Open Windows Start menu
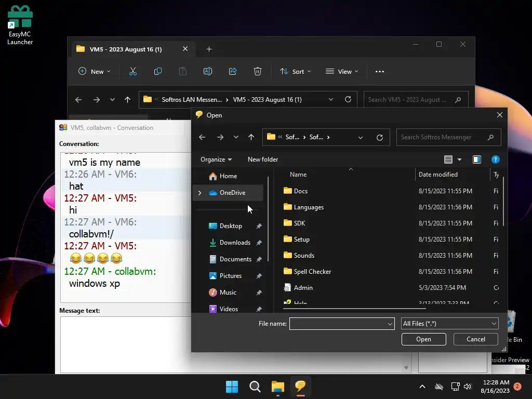The height and width of the screenshot is (399, 532). 232,387
